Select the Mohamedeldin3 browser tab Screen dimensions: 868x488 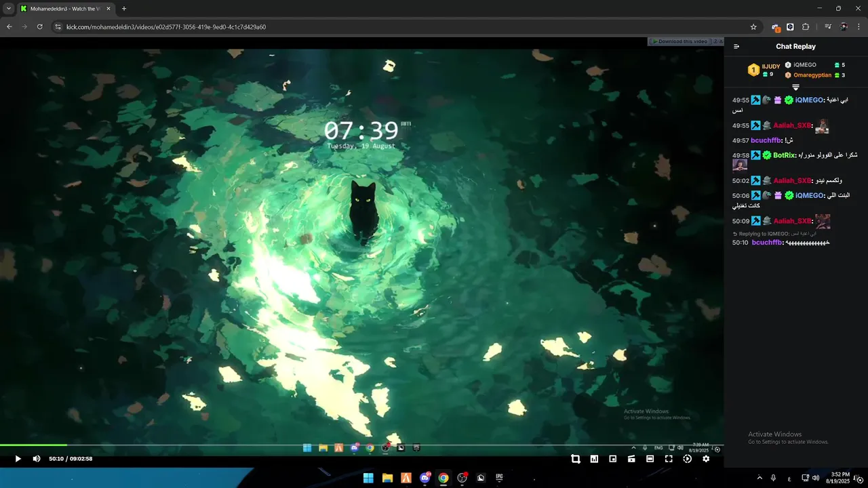pyautogui.click(x=66, y=9)
